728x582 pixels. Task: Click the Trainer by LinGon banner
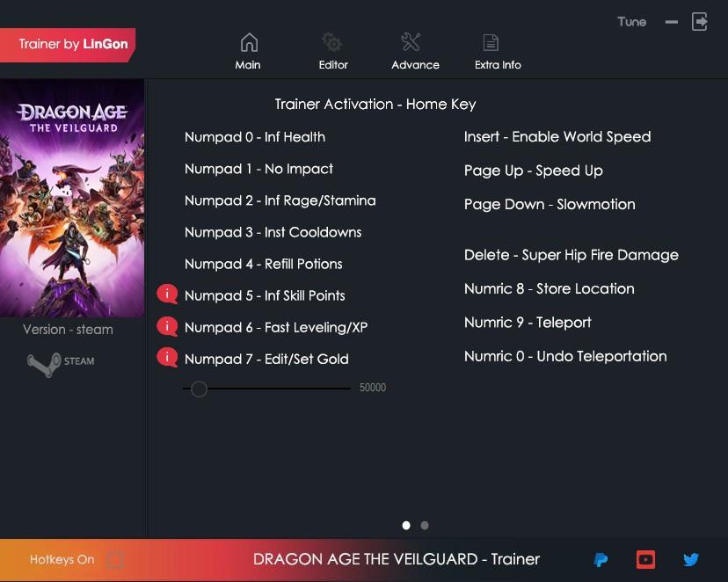coord(68,45)
